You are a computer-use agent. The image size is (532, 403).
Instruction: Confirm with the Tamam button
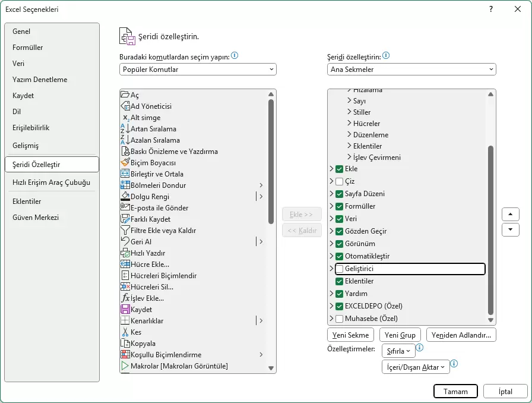click(455, 392)
